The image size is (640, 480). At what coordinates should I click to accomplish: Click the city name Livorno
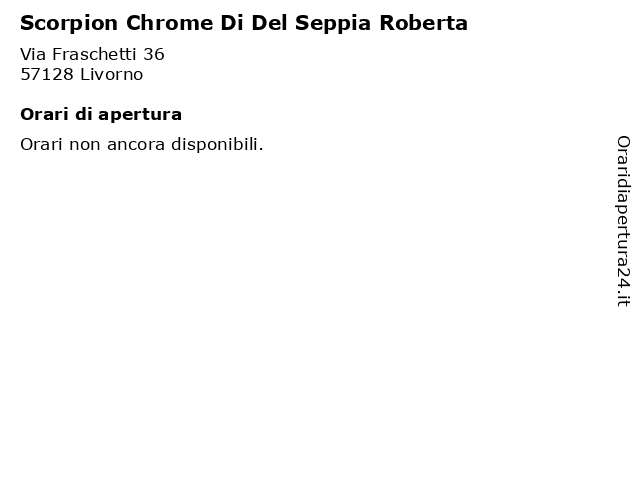111,75
